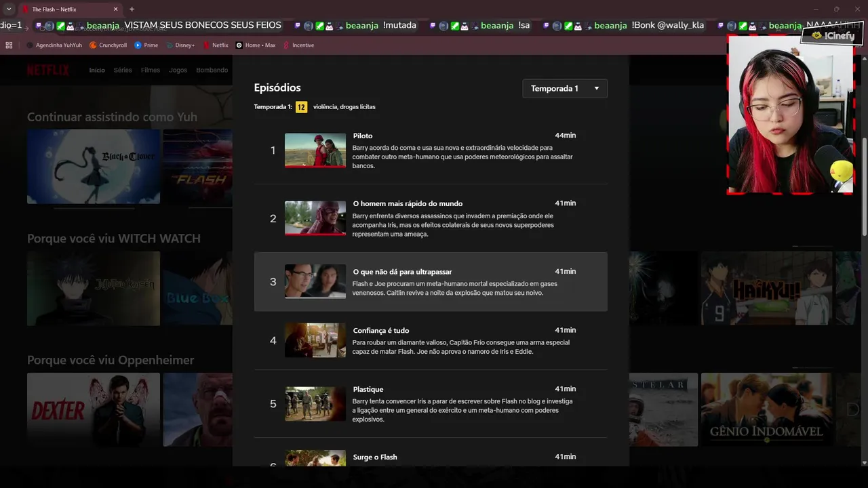The width and height of the screenshot is (868, 488).
Task: Open the Breaking Bad card beside Dexter
Action: pos(197,409)
